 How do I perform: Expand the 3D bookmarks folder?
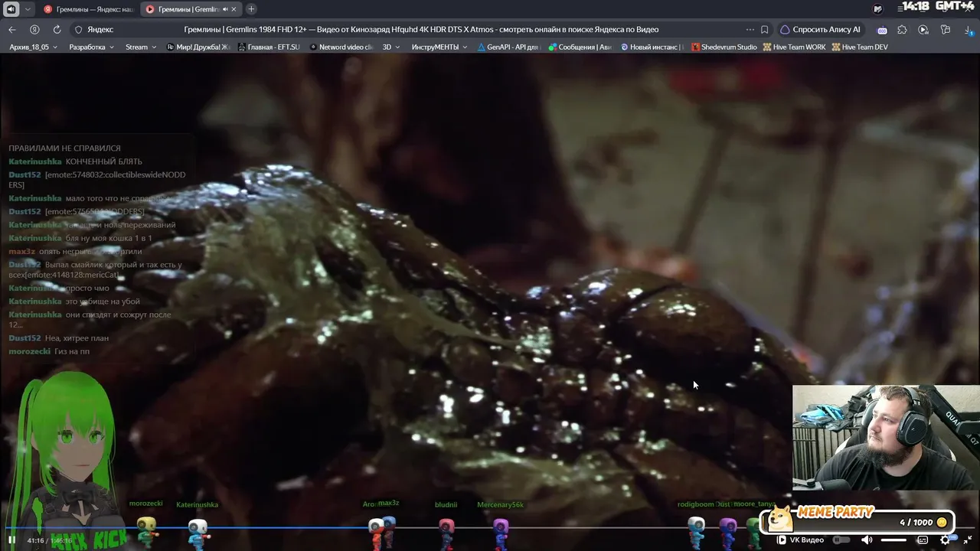click(x=391, y=47)
